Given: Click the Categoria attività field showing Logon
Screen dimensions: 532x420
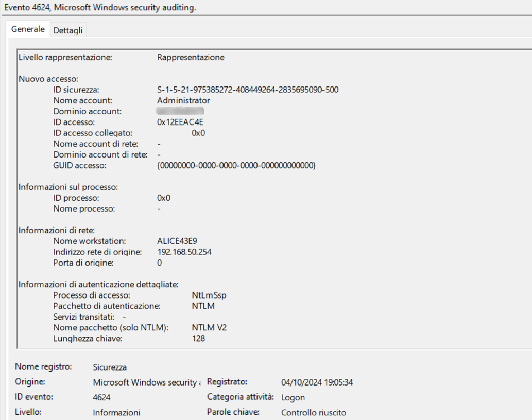Looking at the screenshot, I should pos(293,397).
